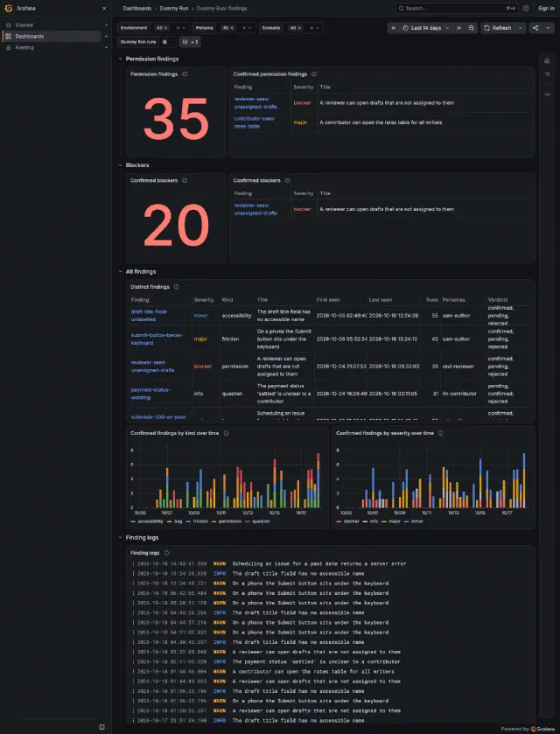The height and width of the screenshot is (734, 560).
Task: Go to Dashboards breadcrumb
Action: point(137,9)
